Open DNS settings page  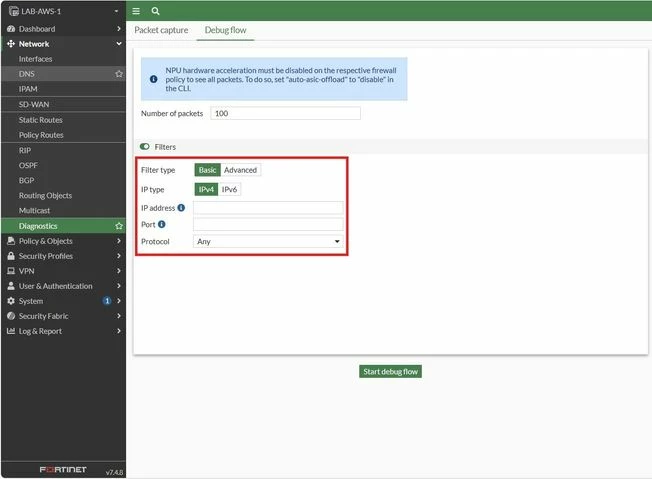63,74
